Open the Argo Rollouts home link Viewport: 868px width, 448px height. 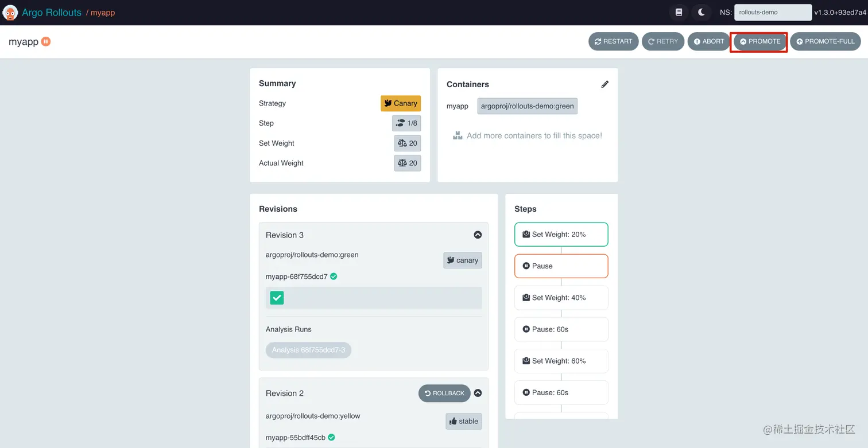click(52, 12)
